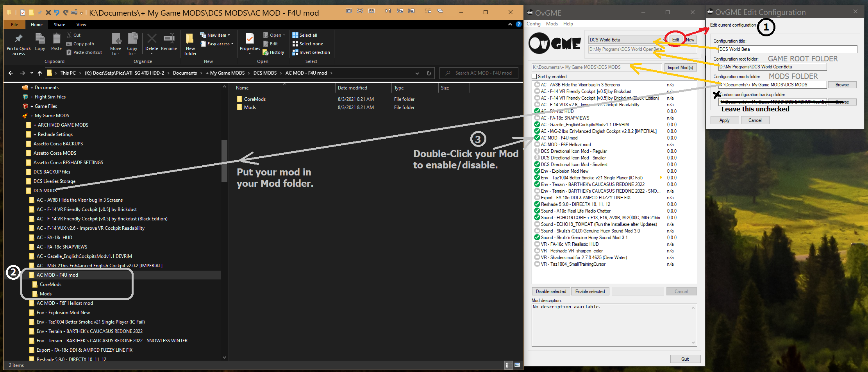Click Enable selected button

pyautogui.click(x=590, y=292)
